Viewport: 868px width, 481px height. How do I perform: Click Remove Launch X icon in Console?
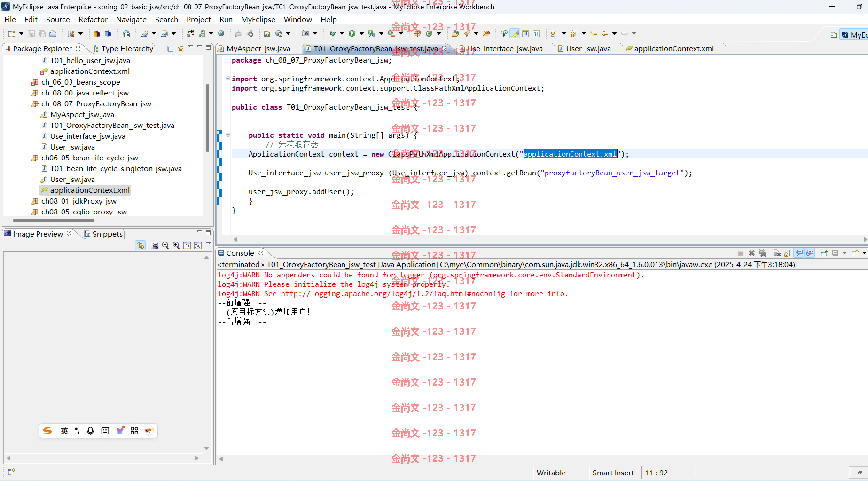751,253
